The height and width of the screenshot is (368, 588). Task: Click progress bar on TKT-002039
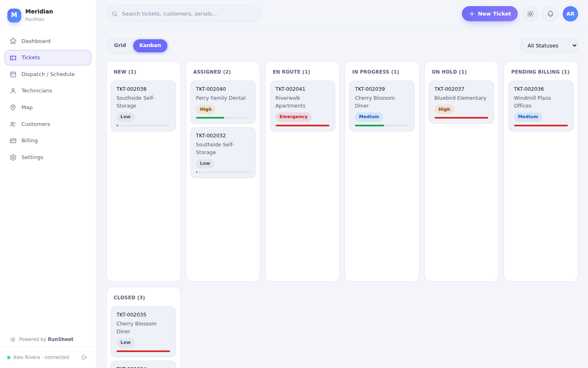point(382,126)
